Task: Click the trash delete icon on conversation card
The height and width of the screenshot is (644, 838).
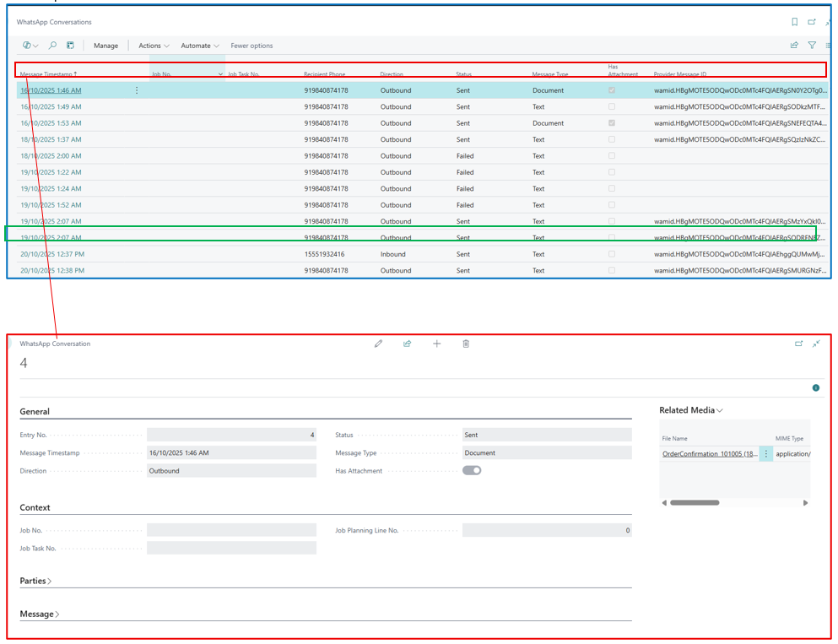Action: pos(466,344)
